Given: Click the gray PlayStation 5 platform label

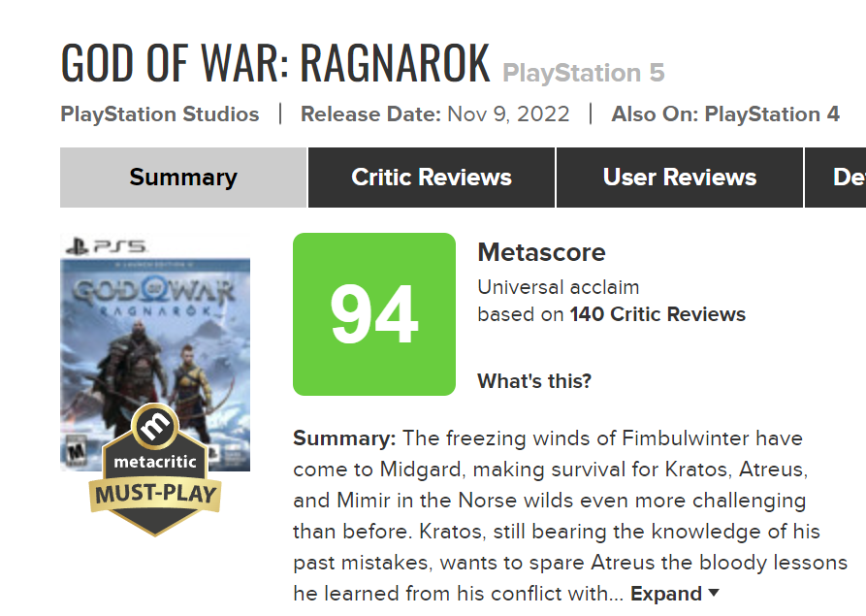Looking at the screenshot, I should (x=583, y=73).
